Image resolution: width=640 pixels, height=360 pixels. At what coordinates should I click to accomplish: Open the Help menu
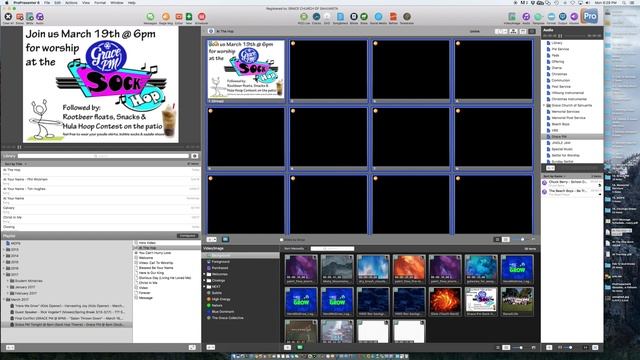pos(131,2)
